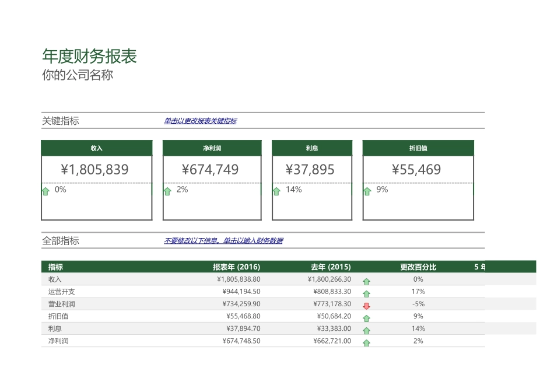The image size is (554, 392).
Task: Click the green up arrow on the 收入 card
Action: click(x=47, y=190)
